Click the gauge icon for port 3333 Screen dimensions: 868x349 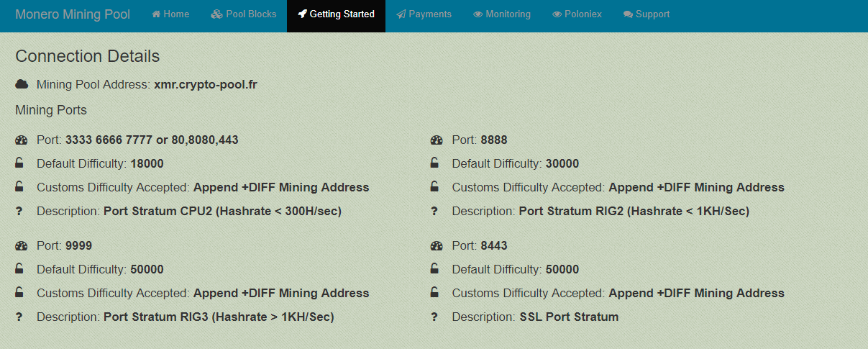click(x=21, y=140)
